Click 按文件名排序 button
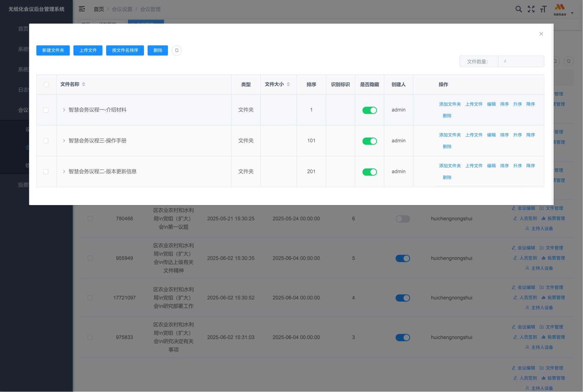 coord(125,50)
